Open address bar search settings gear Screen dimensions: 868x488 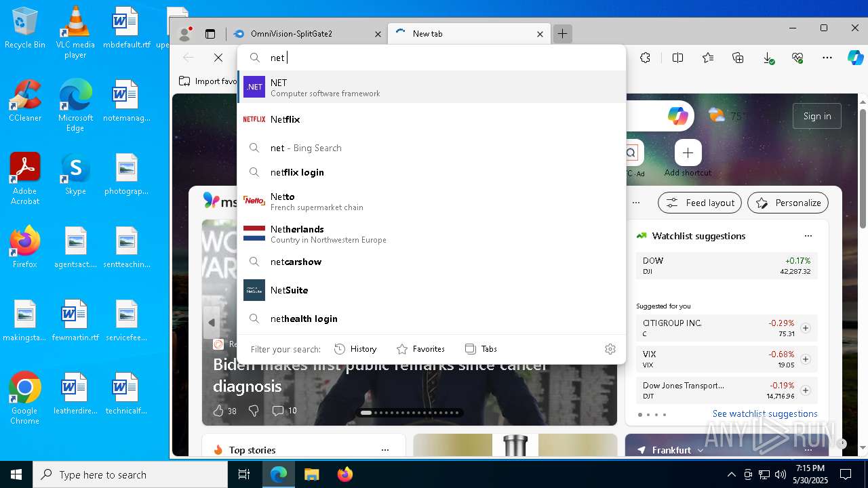(x=610, y=349)
